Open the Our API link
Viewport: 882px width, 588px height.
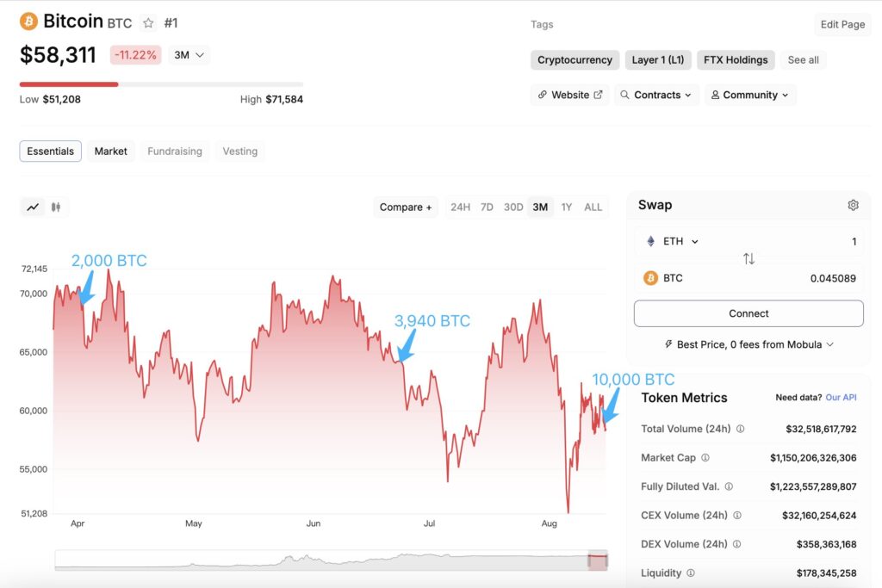pyautogui.click(x=841, y=398)
